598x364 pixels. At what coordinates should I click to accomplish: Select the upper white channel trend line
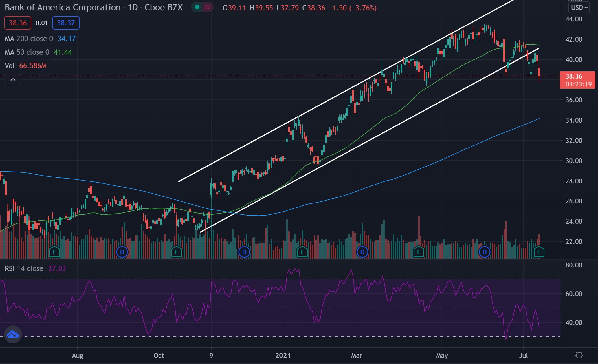(346, 91)
